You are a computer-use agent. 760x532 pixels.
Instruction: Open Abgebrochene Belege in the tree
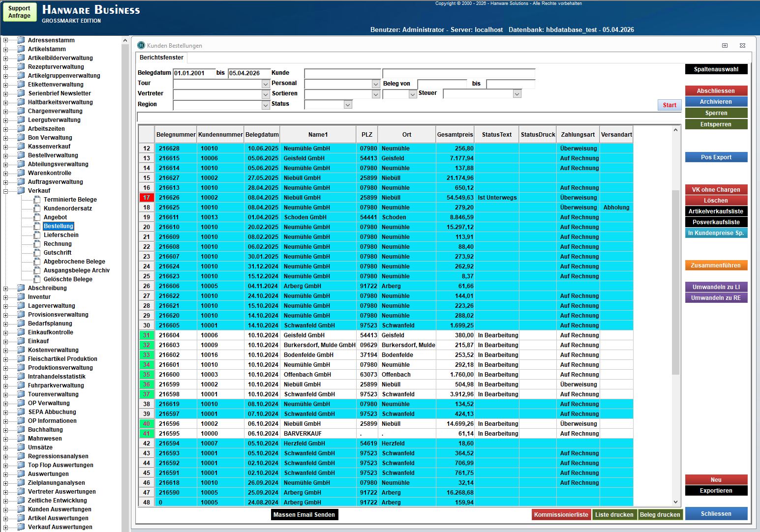click(74, 262)
